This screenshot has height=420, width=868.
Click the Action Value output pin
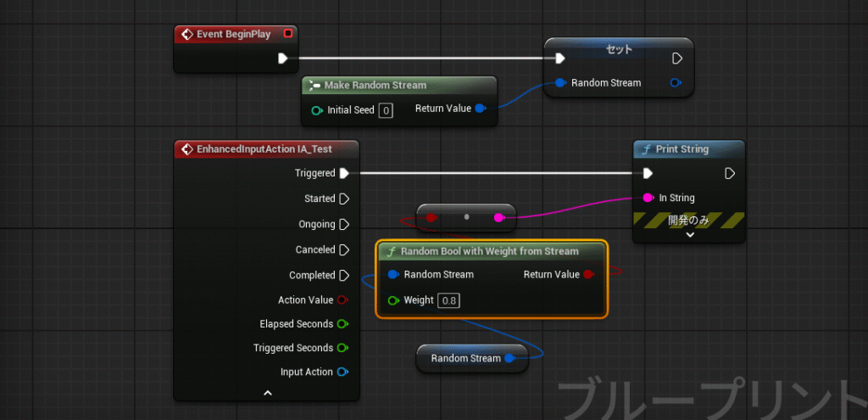pos(342,300)
